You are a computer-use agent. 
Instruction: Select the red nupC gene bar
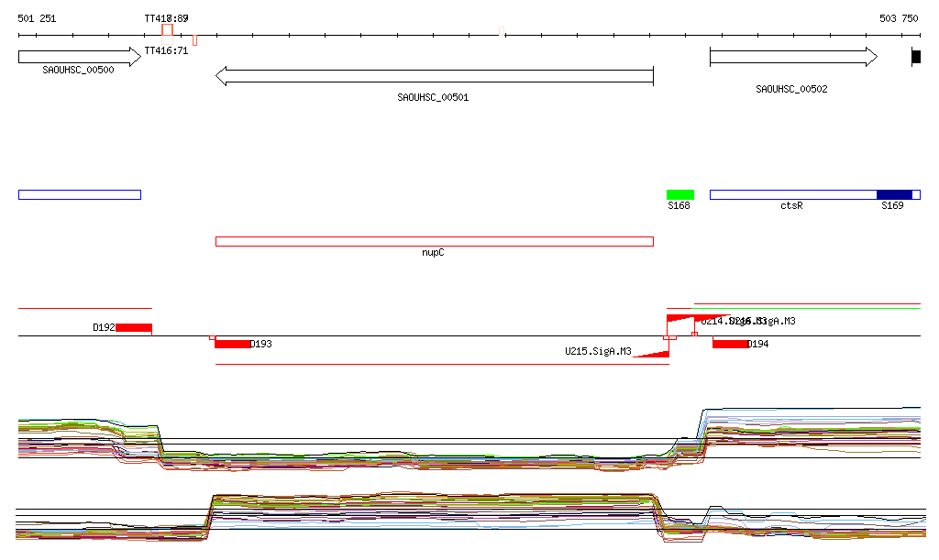click(434, 242)
